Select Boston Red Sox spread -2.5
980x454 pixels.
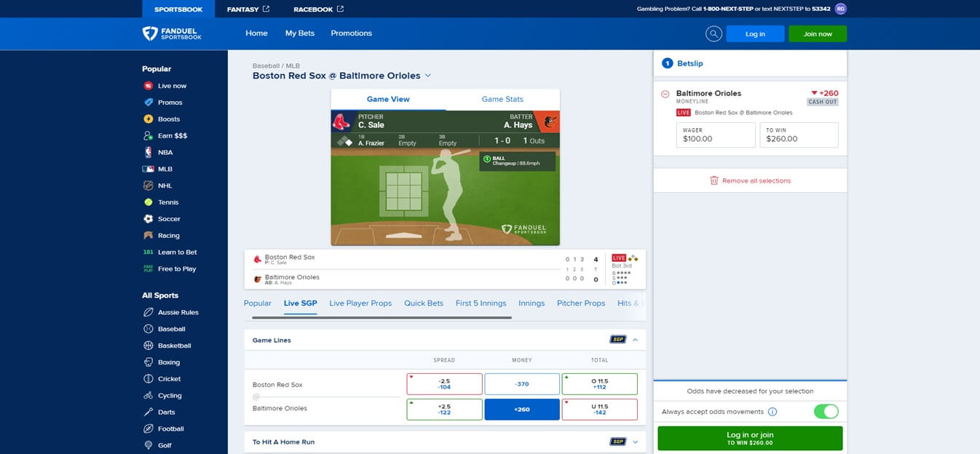point(444,384)
